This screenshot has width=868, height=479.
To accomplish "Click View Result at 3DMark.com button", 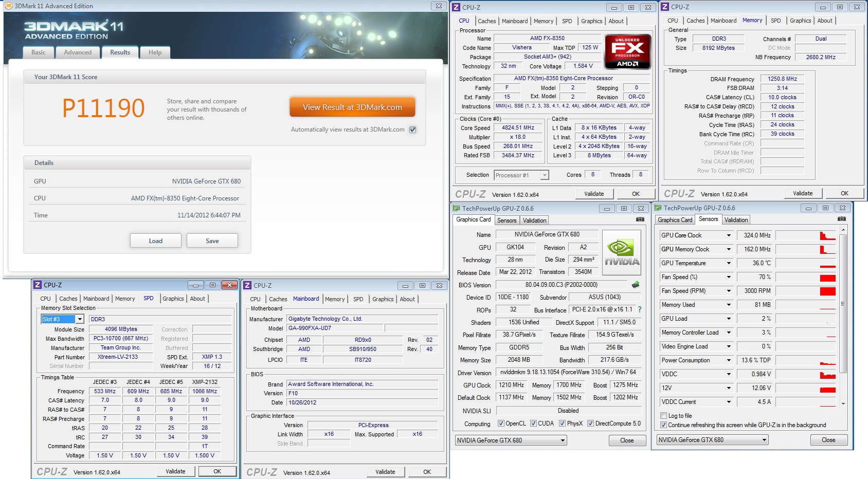I will [352, 107].
